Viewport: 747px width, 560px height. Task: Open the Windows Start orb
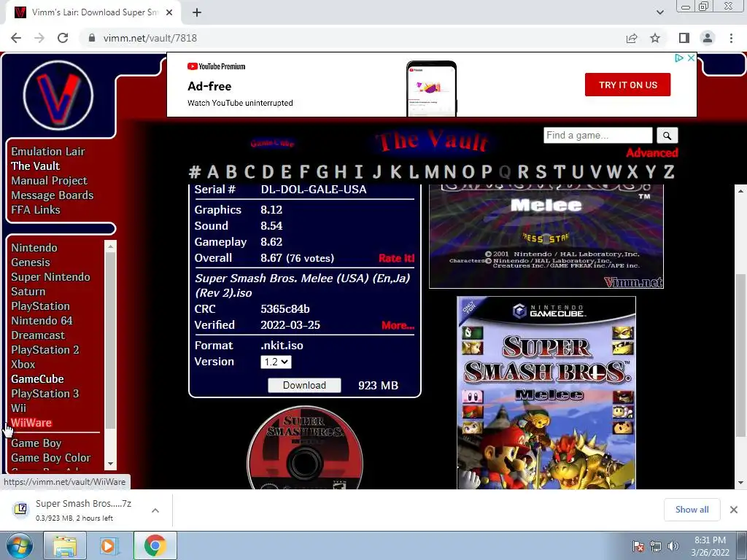(x=19, y=545)
